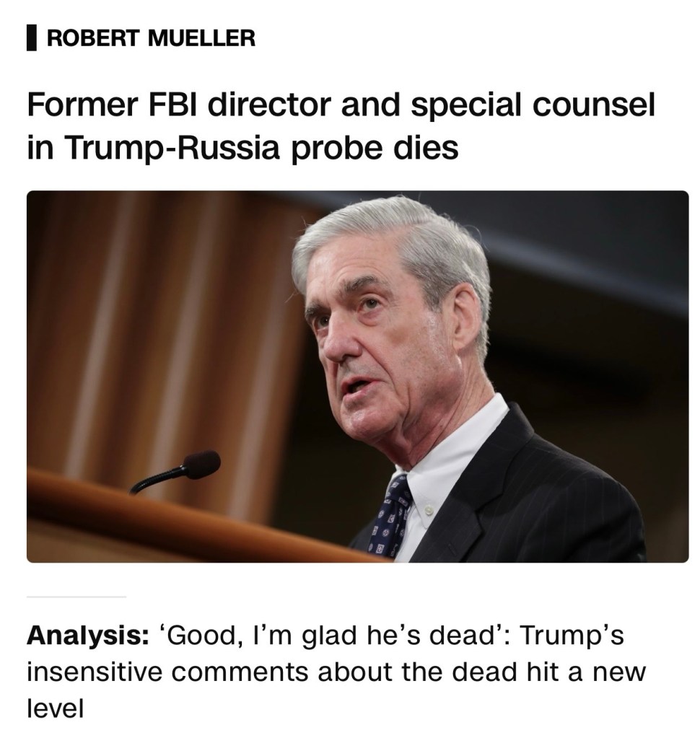
Task: Click the ROBERT MUELLER section label
Action: point(151,38)
